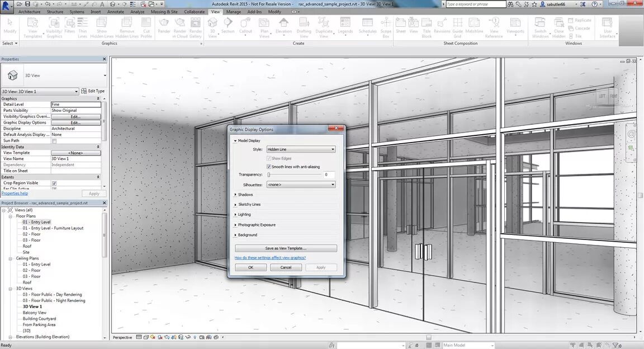Switch to the Structure ribbon tab

(x=55, y=12)
